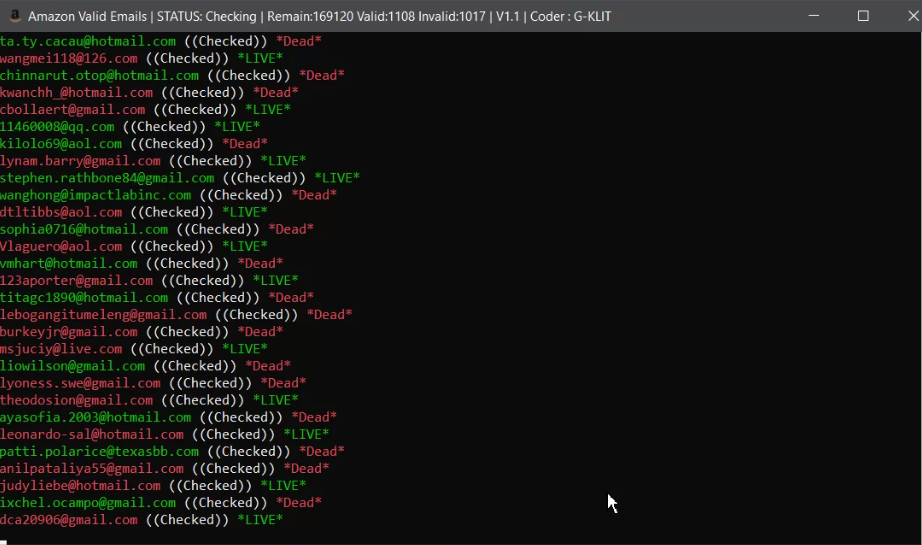Click the LIVE status on the last dca20906 line
Image resolution: width=922 pixels, height=545 pixels.
click(260, 520)
